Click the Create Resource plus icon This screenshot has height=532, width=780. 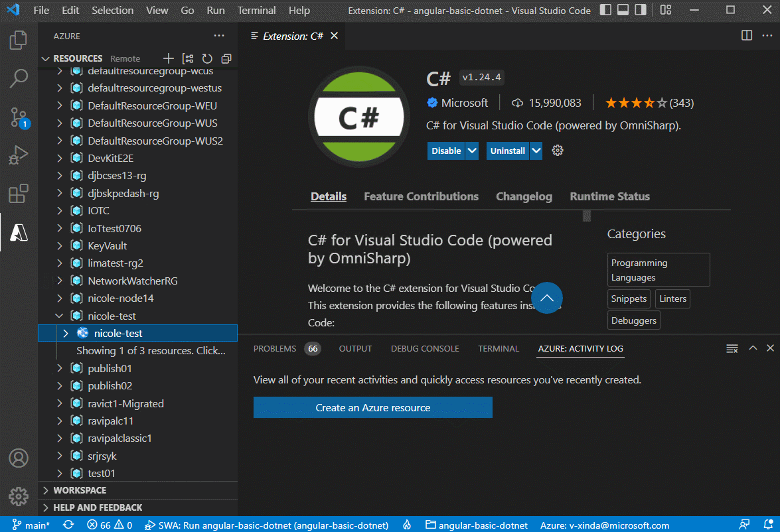coord(169,58)
